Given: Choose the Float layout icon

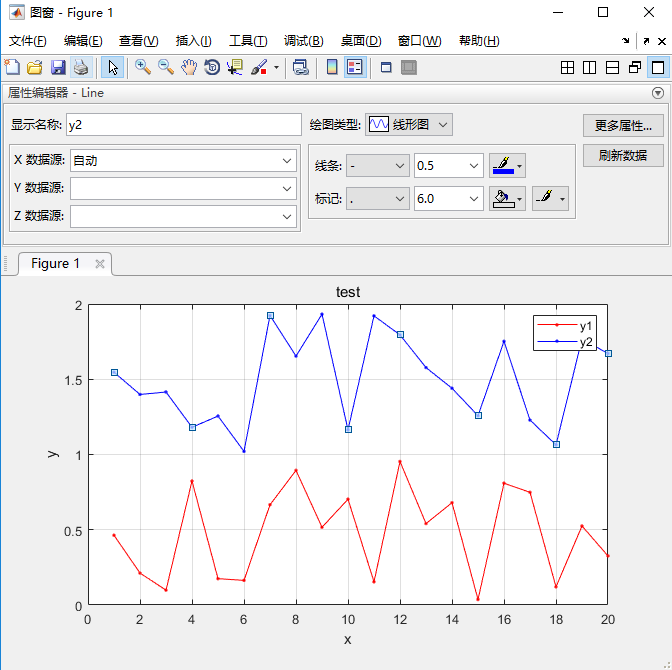Looking at the screenshot, I should [635, 67].
